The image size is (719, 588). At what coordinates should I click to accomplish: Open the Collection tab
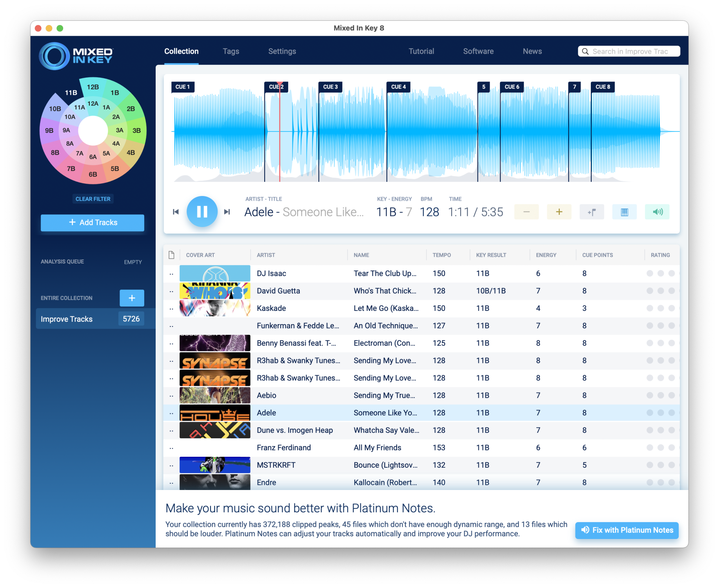(x=182, y=51)
